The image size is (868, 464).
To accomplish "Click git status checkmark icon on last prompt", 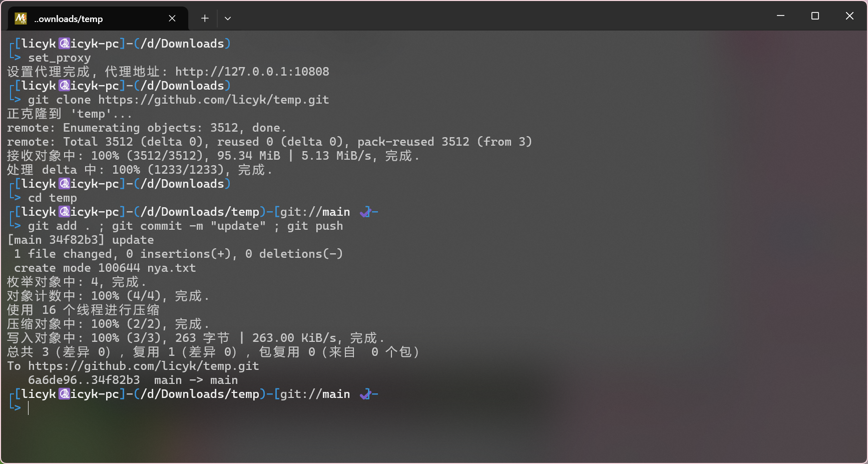I will [365, 394].
